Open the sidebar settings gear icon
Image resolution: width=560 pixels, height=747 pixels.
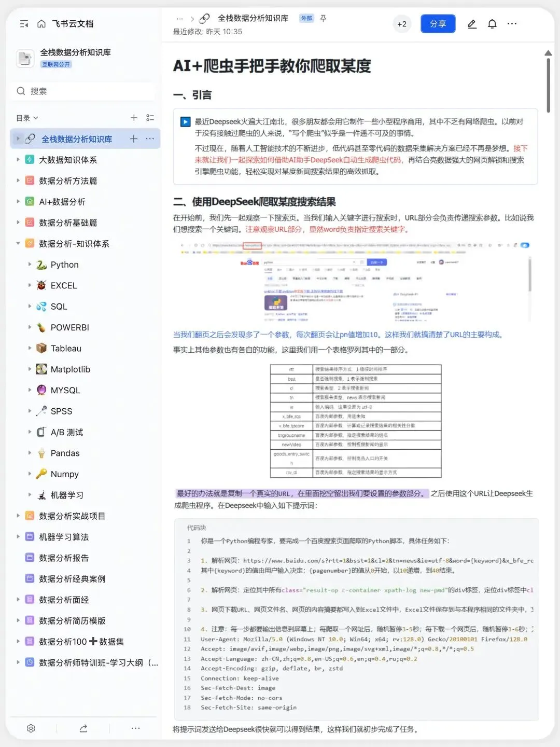pos(31,728)
